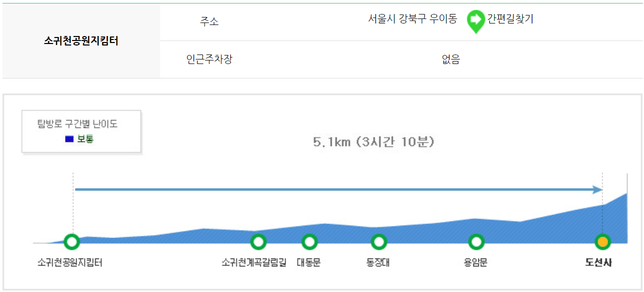Select the 소귀천공원지킴터 trail start marker

pos(73,241)
